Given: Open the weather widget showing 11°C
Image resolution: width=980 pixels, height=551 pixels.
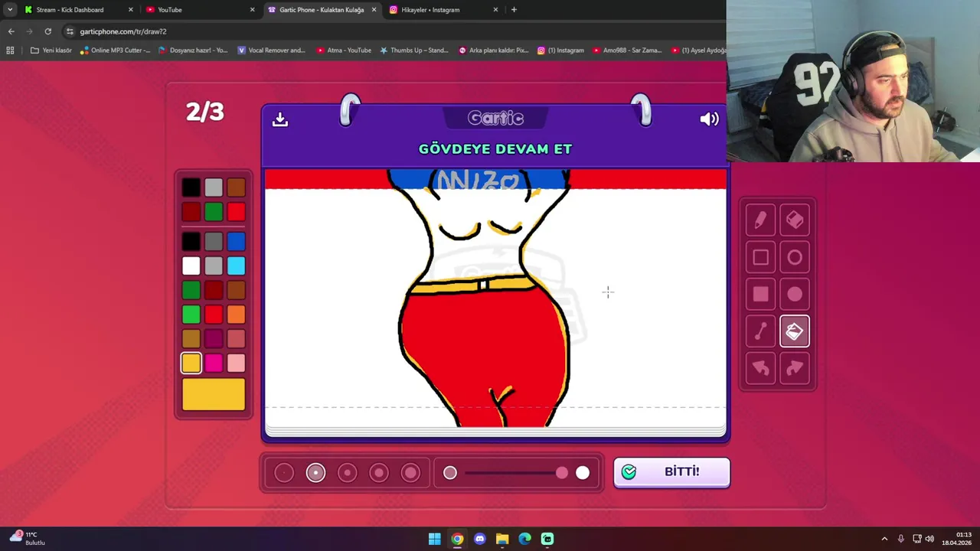Looking at the screenshot, I should click(x=28, y=539).
